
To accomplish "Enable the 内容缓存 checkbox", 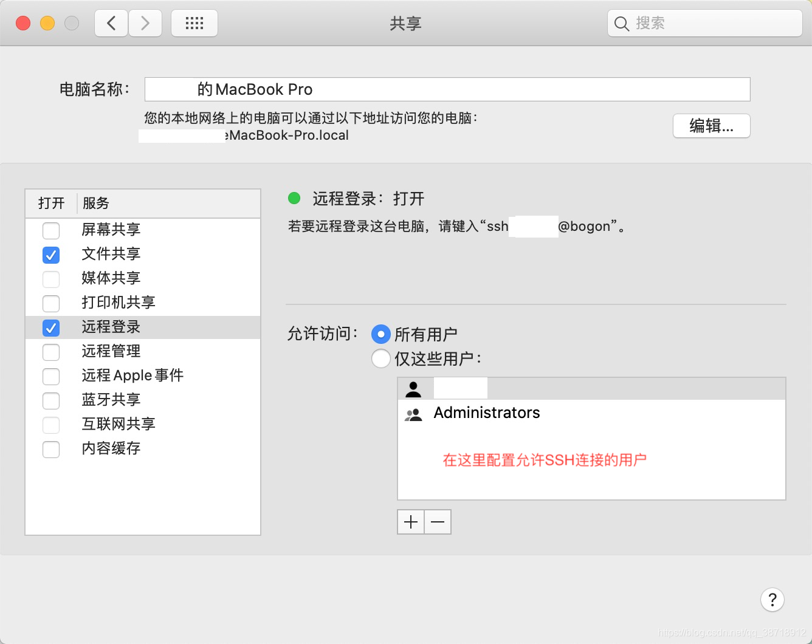I will (x=51, y=449).
